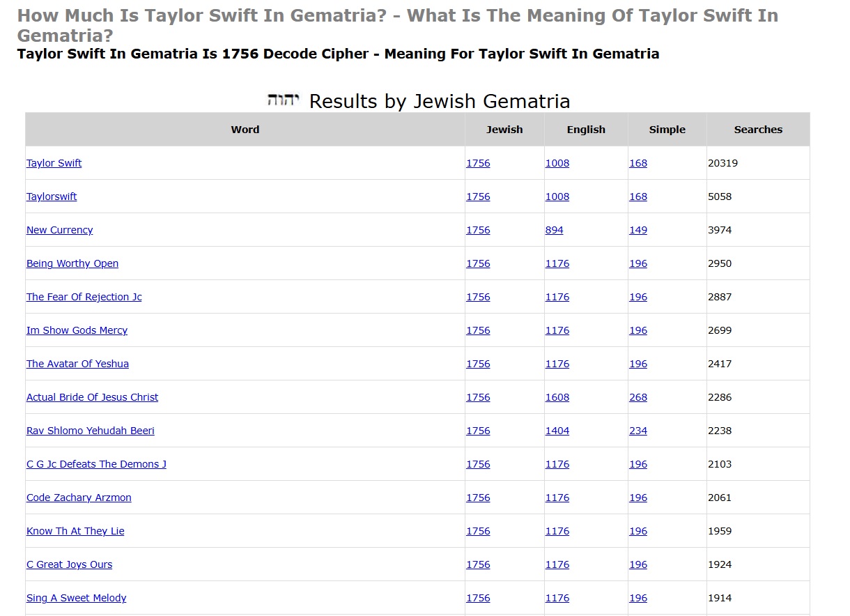Open 'Code Zachary Arzmon' link
The width and height of the screenshot is (850, 616).
click(x=79, y=498)
